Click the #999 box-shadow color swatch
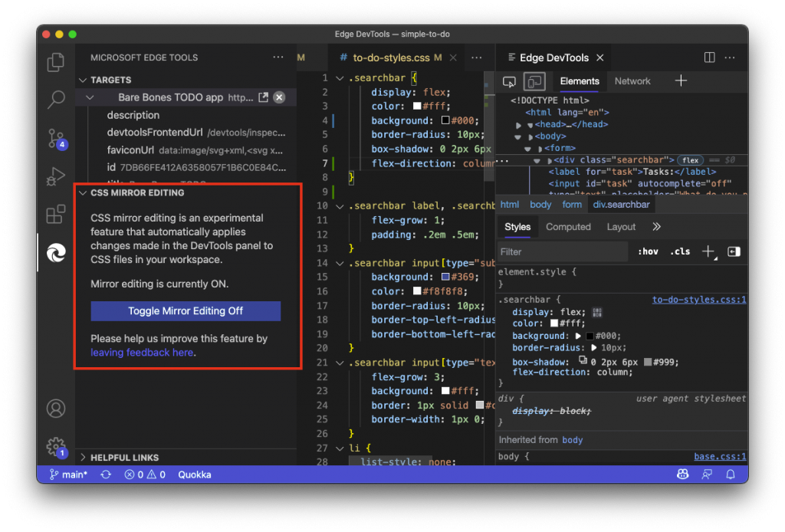785x532 pixels. [x=648, y=362]
